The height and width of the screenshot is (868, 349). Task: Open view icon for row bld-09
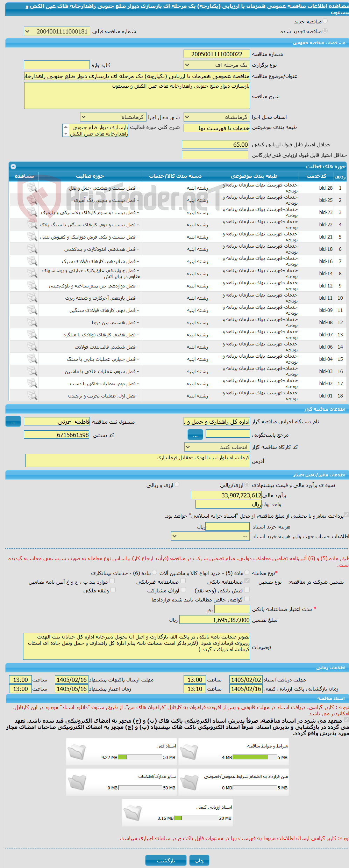(x=32, y=310)
